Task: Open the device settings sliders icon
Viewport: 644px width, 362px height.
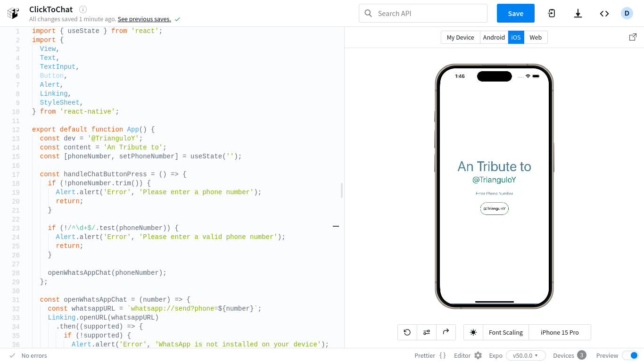Action: click(x=427, y=332)
